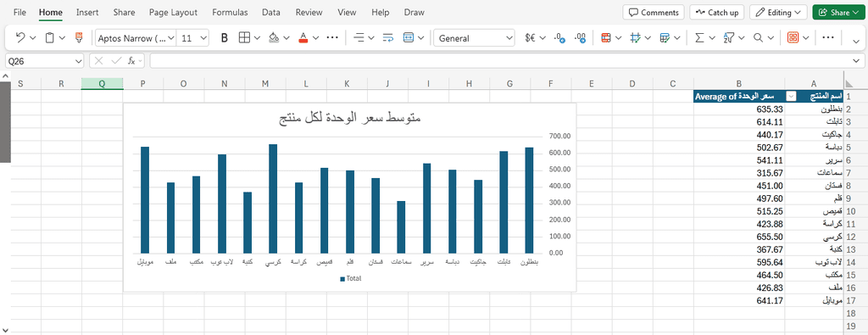The height and width of the screenshot is (335, 868).
Task: Switch to the Page Layout tab
Action: 173,12
